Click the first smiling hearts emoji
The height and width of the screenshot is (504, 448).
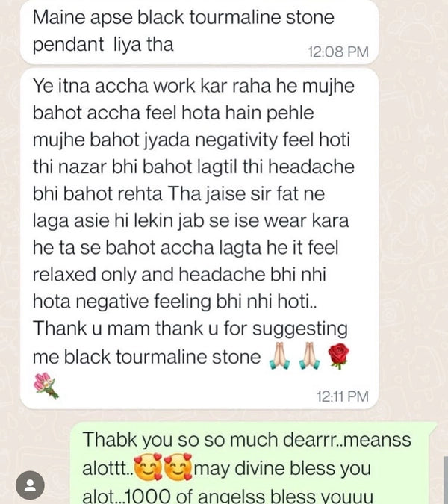point(148,467)
